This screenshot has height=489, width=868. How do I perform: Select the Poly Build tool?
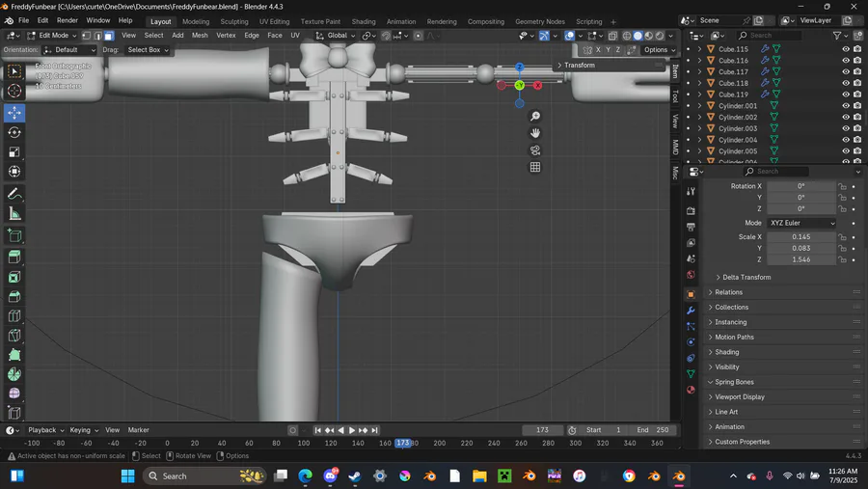pos(14,354)
